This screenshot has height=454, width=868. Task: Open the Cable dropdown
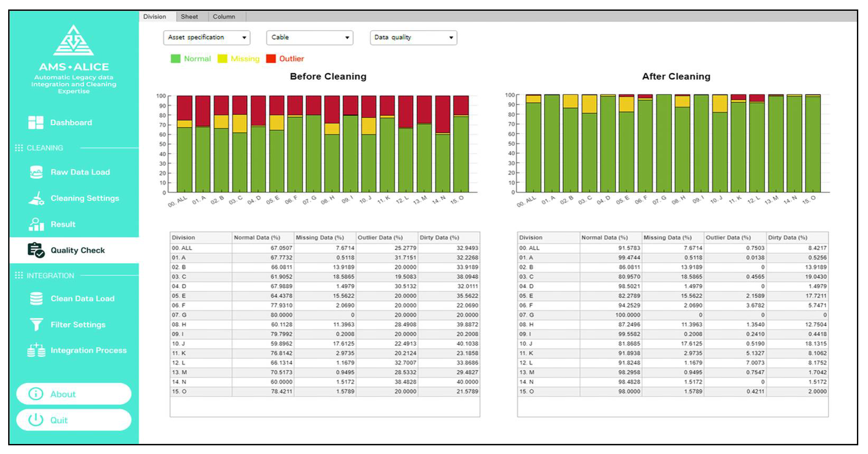point(309,37)
